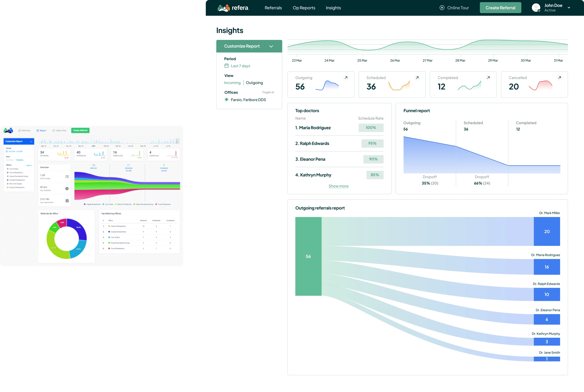Open the Outgoing card expand arrow
This screenshot has height=392, width=584.
pyautogui.click(x=346, y=78)
